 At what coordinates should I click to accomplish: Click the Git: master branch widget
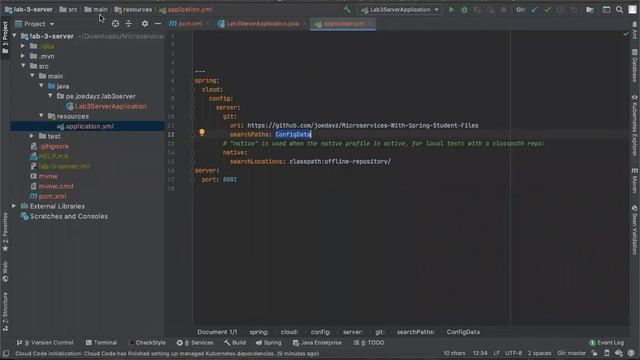click(x=571, y=353)
